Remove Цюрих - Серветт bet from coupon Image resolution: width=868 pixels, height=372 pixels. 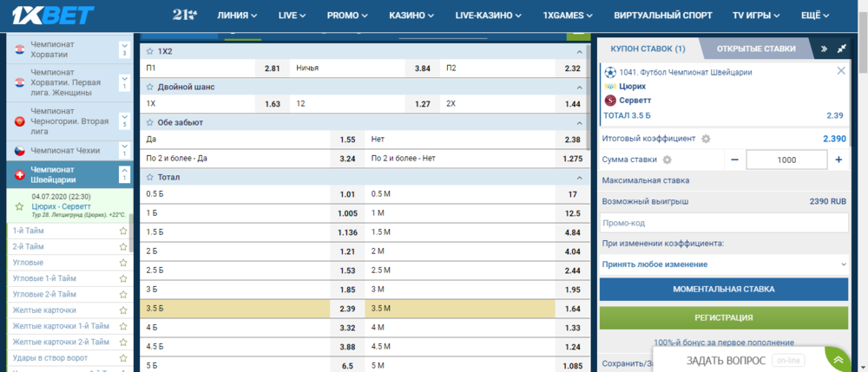[x=841, y=70]
